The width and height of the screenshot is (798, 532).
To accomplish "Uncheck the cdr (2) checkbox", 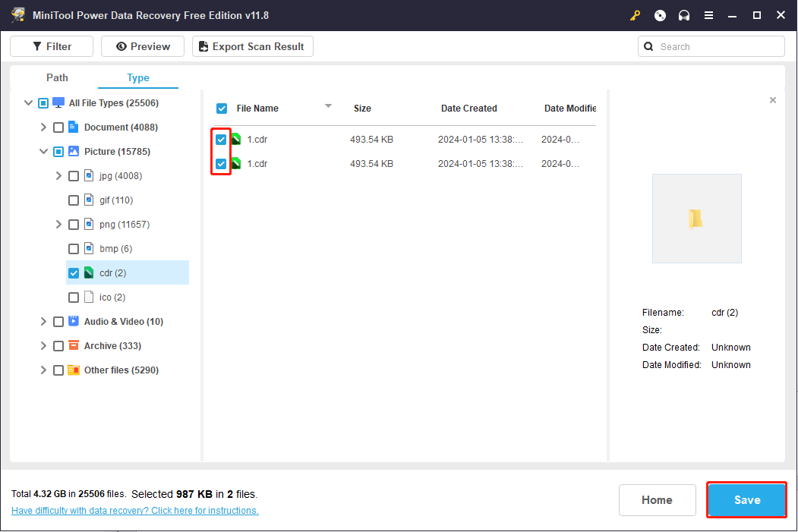I will pyautogui.click(x=74, y=273).
